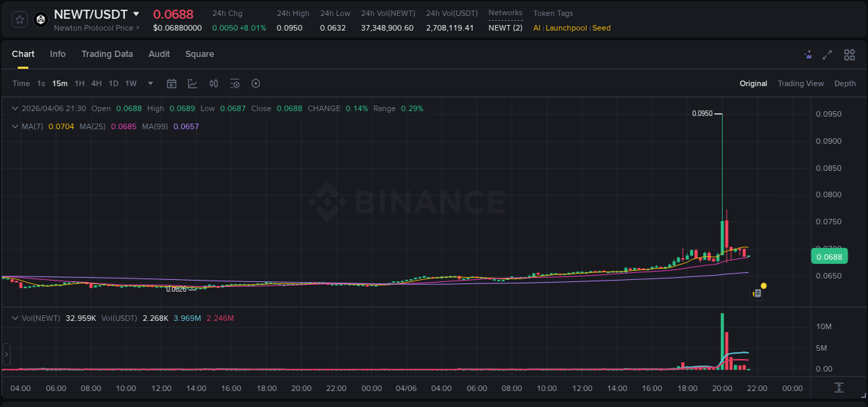Switch to the Info tab
Viewport: 868px width, 407px height.
[x=58, y=54]
